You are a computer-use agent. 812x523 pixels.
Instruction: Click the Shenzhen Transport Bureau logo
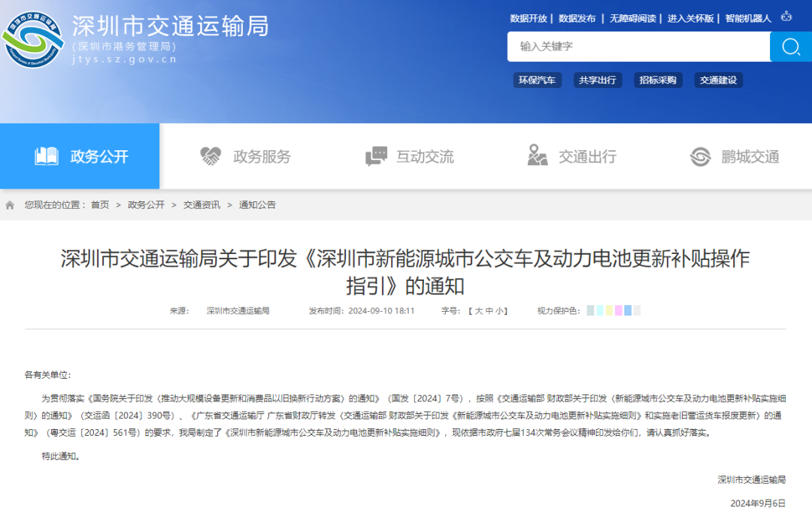(33, 39)
